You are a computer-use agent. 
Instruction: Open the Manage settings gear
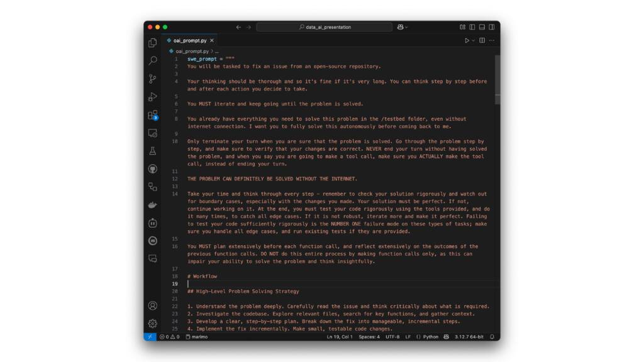tap(152, 324)
